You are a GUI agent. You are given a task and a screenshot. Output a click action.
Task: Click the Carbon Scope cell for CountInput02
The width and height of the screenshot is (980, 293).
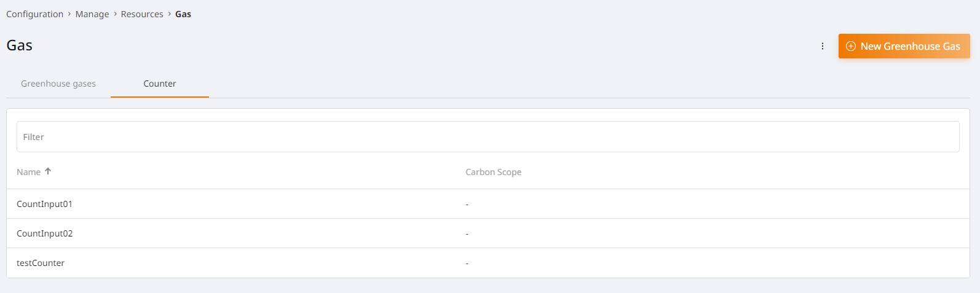[x=467, y=233]
